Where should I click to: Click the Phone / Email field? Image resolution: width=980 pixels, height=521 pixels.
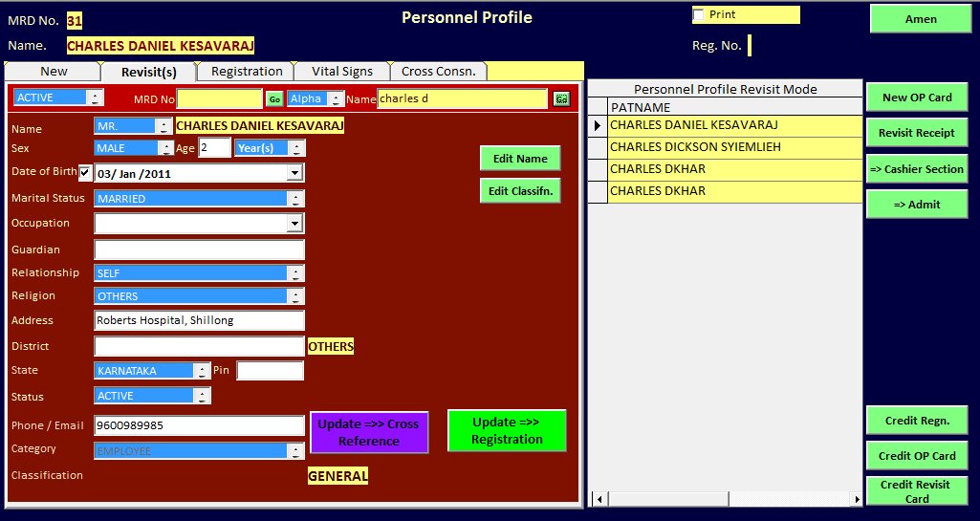[200, 425]
